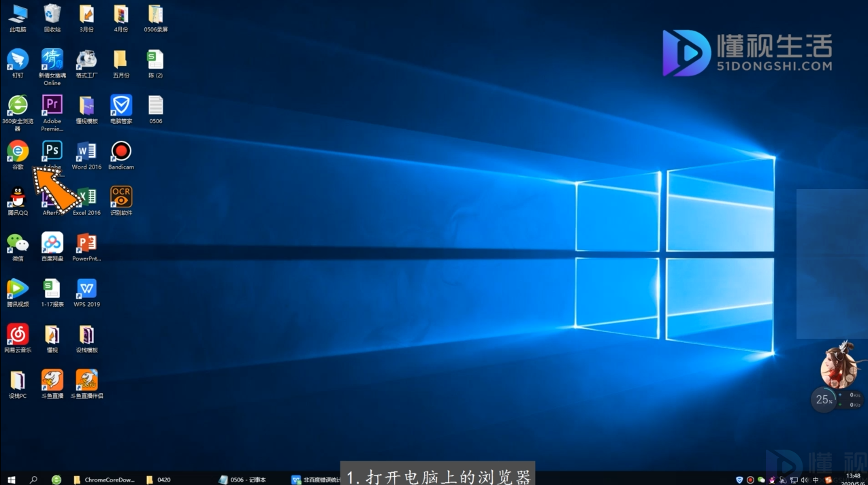
Task: Select the 百度网盘 shortcut
Action: [52, 247]
